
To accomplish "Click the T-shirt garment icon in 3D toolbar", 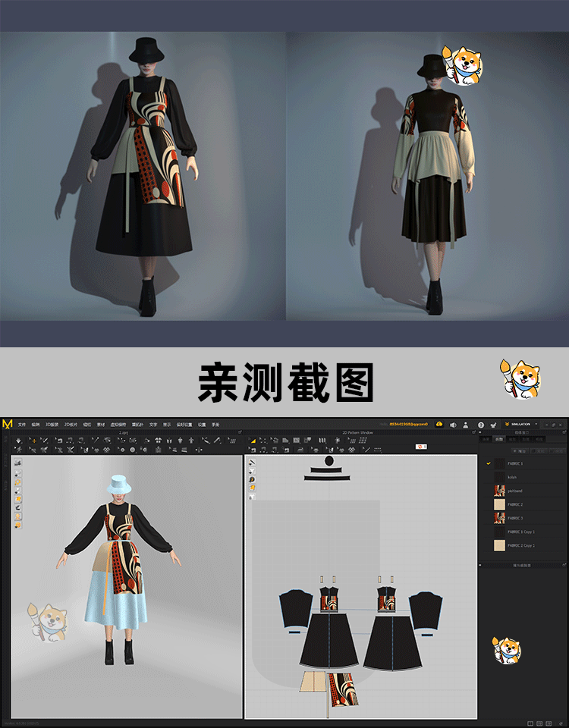I will point(158,441).
